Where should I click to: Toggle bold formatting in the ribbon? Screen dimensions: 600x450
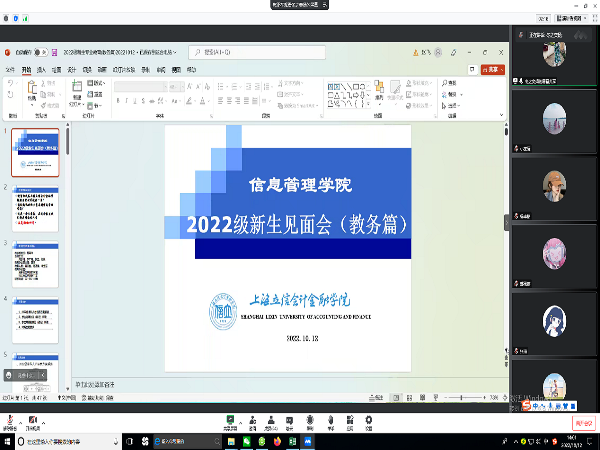117,101
